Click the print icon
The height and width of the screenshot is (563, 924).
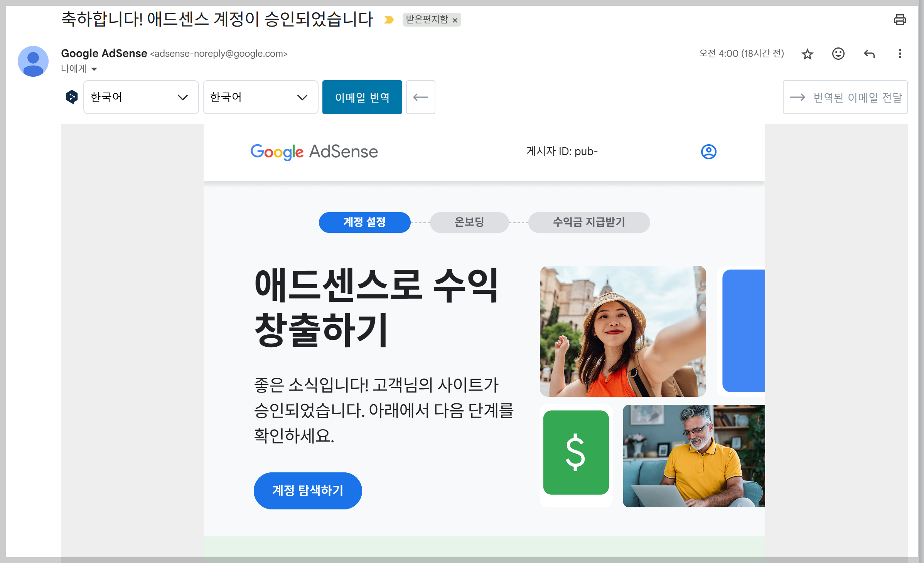click(x=900, y=20)
